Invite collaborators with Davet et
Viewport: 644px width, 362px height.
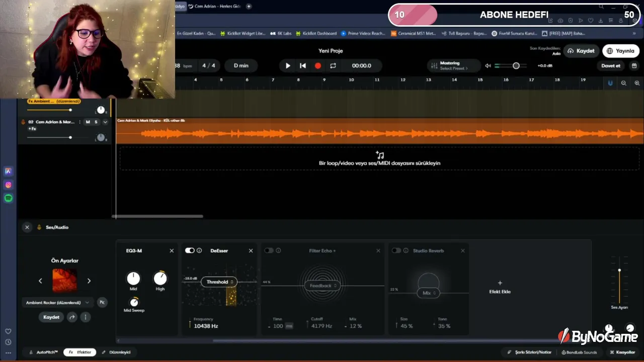[611, 65]
